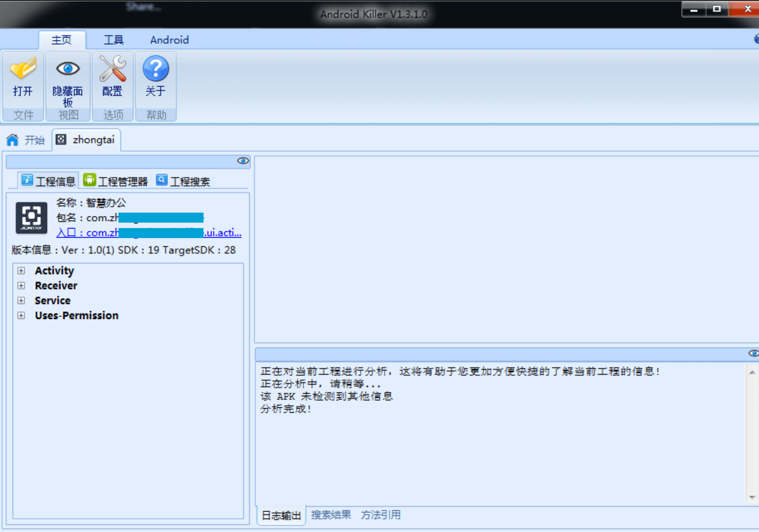Open the 工程信息 tab

pyautogui.click(x=49, y=181)
